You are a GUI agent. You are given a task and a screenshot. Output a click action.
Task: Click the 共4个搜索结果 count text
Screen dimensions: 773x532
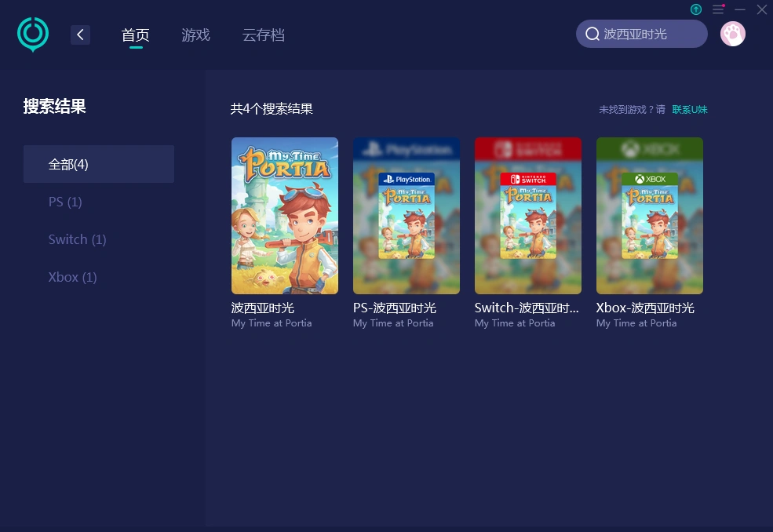[272, 109]
